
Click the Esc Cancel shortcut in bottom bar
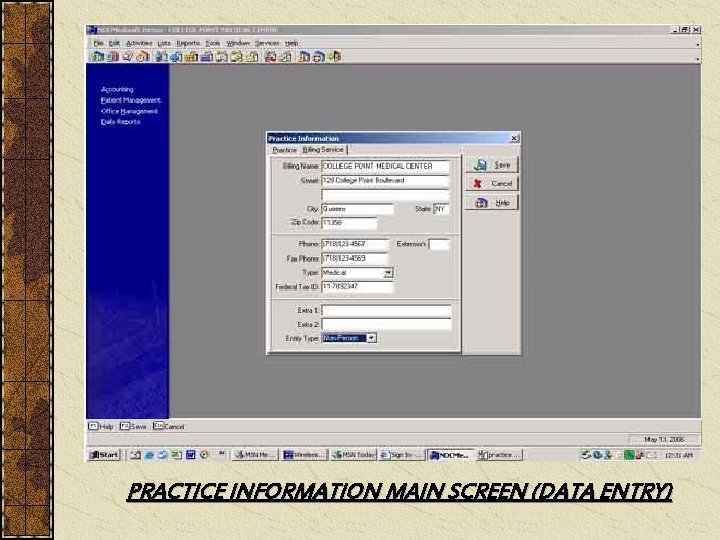click(169, 426)
